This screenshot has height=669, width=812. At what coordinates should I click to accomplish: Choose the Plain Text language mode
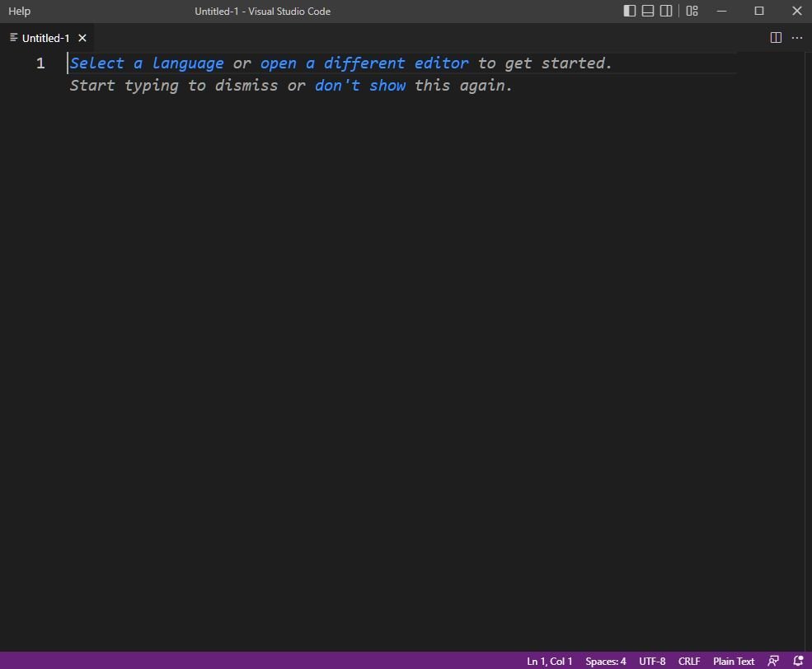(734, 662)
